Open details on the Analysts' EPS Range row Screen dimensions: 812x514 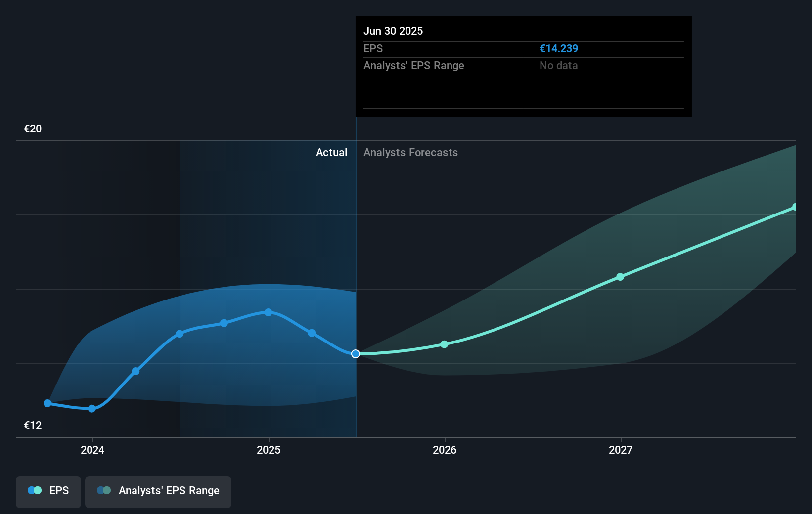[414, 65]
